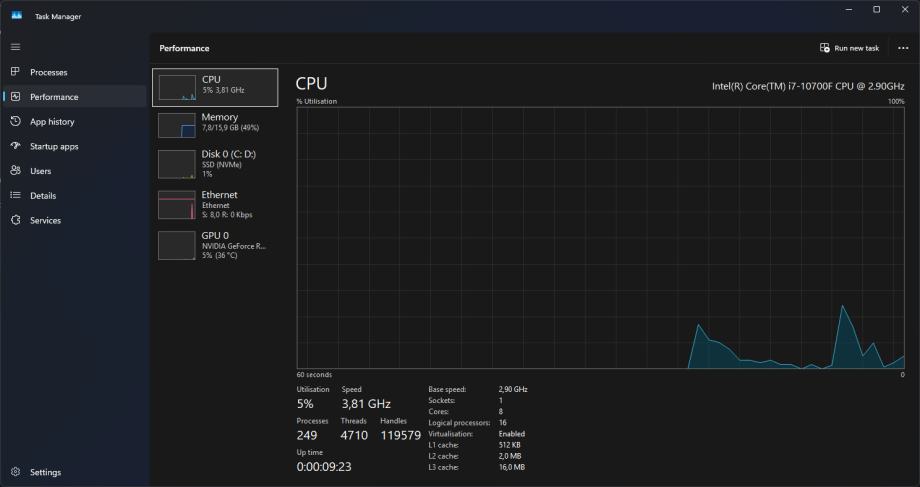Click the CPU utilisation graph area

600,238
